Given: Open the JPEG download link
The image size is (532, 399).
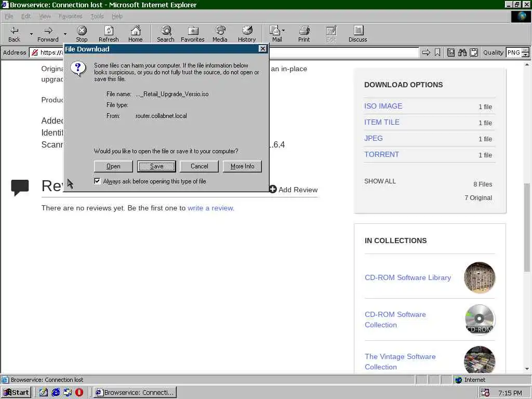Looking at the screenshot, I should [373, 138].
